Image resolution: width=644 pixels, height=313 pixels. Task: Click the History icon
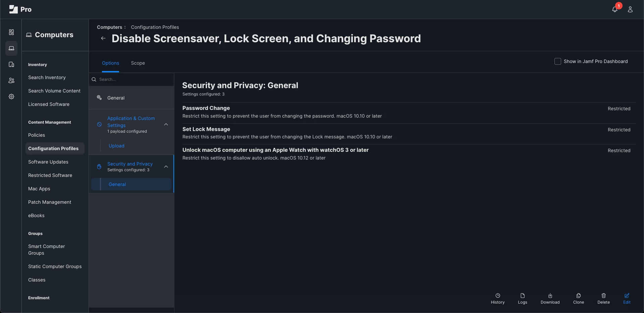click(x=498, y=299)
